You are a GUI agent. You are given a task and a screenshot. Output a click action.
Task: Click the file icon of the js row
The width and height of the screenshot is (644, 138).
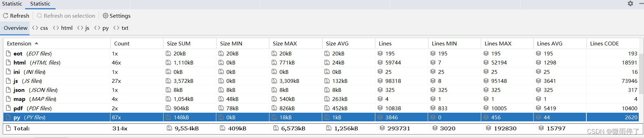pos(9,81)
